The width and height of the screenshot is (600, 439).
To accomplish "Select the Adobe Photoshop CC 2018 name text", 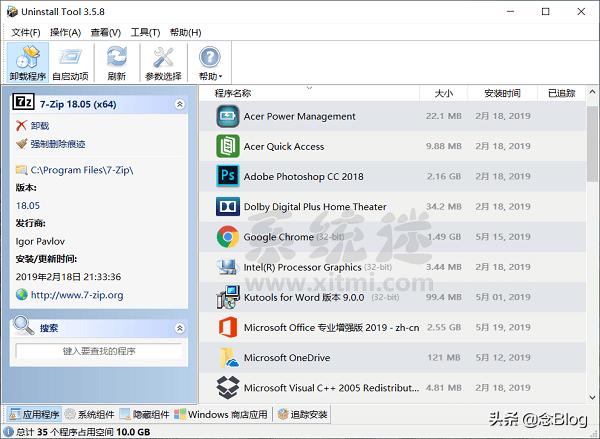I will [x=303, y=176].
